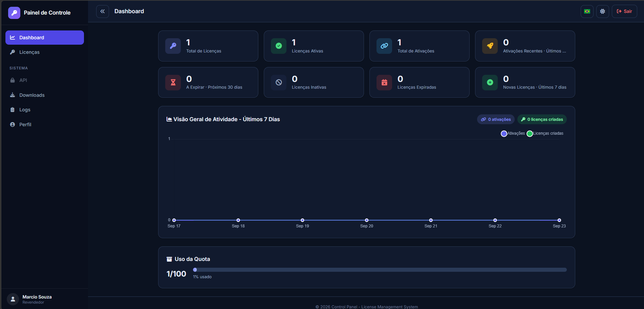Click the Total de Licenças key icon
This screenshot has width=644, height=309.
click(x=173, y=46)
